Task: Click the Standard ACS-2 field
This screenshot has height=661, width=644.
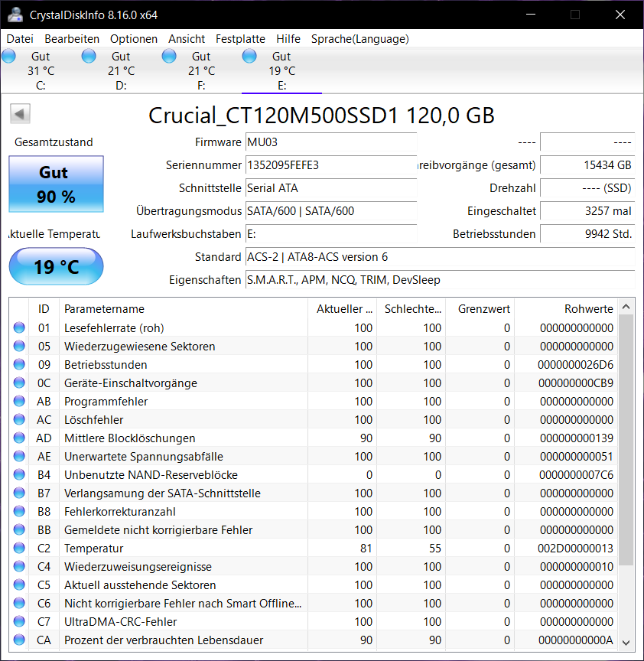Action: click(440, 257)
